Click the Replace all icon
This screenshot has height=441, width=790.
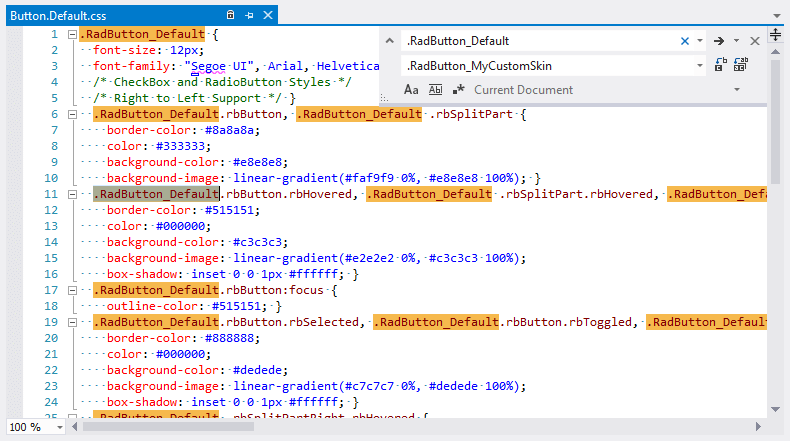point(741,66)
